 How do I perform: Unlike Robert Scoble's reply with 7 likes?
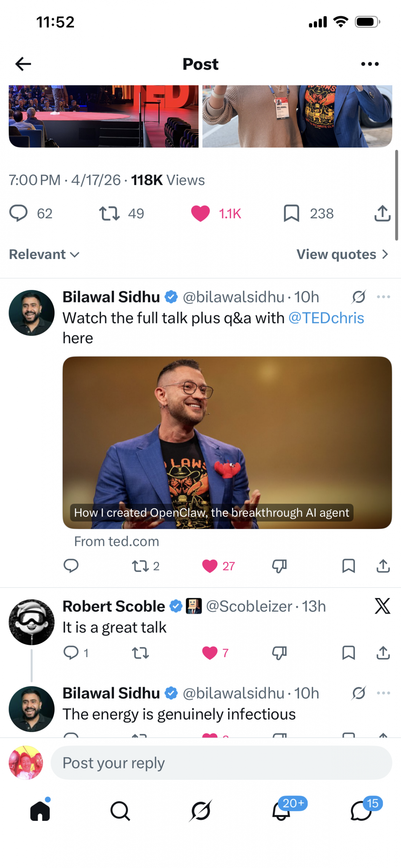tap(210, 652)
